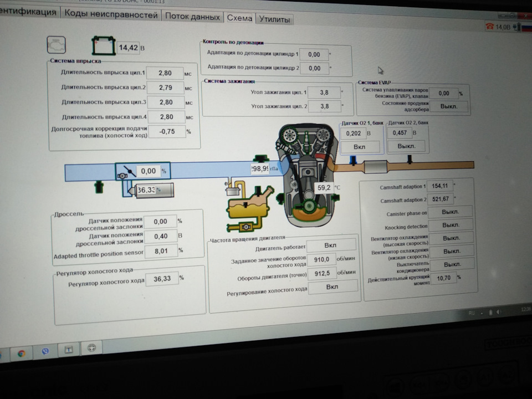Click coolant temperature value 59,2
The image size is (532, 399).
pos(324,188)
